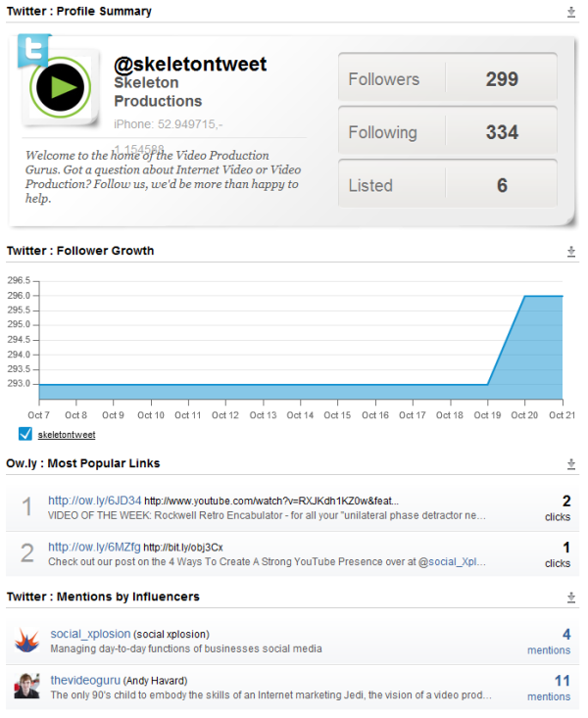Click the skeletontweet legend label
Viewport: 588px width, 718px height.
pyautogui.click(x=67, y=435)
